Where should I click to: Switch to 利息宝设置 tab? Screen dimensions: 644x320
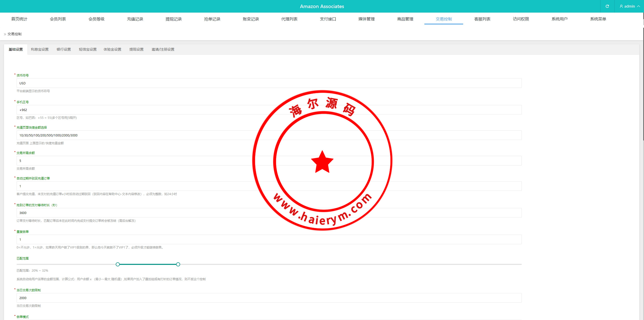click(x=40, y=49)
